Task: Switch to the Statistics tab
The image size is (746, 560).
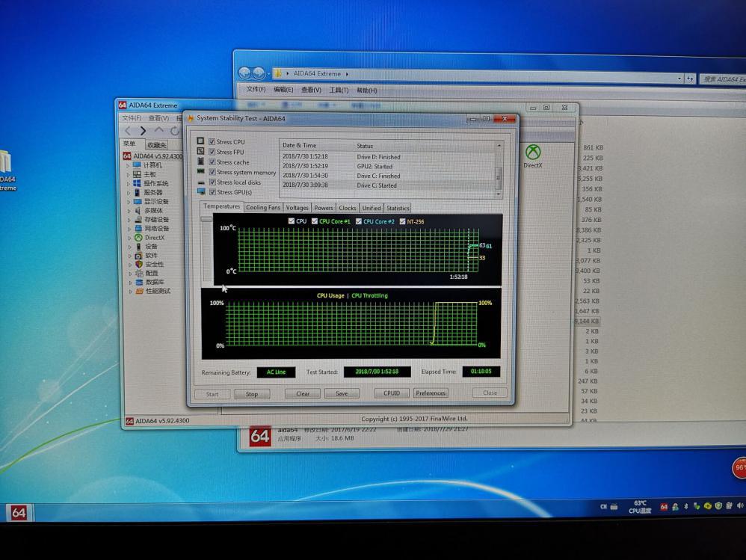Action: (x=398, y=208)
